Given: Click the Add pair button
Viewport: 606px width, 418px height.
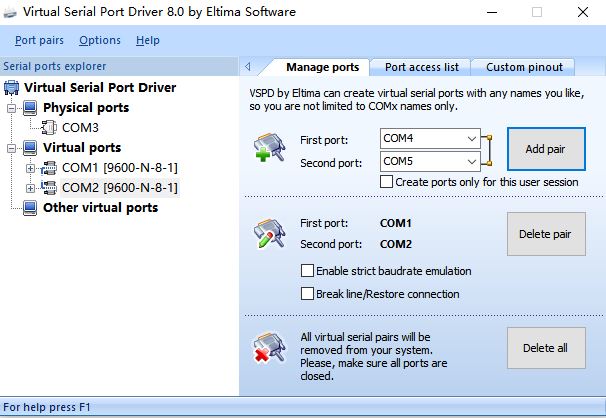Looking at the screenshot, I should 545,149.
